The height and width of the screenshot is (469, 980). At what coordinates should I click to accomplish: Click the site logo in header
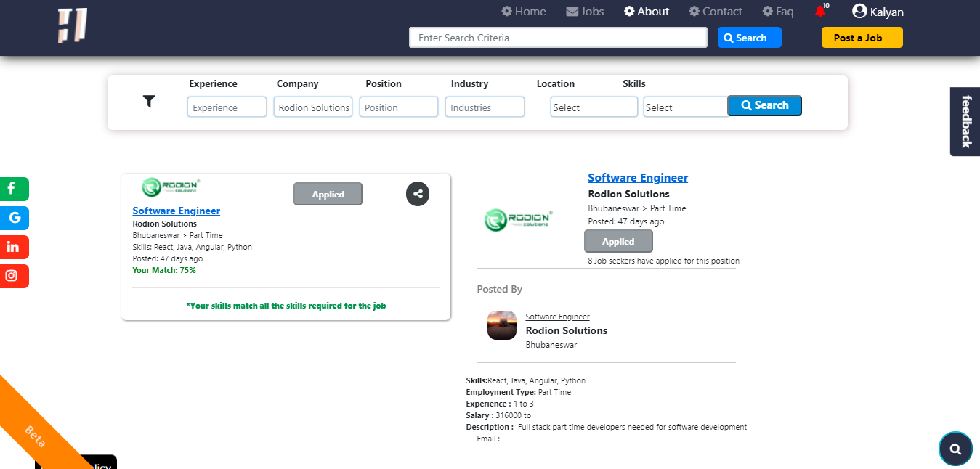pyautogui.click(x=73, y=25)
